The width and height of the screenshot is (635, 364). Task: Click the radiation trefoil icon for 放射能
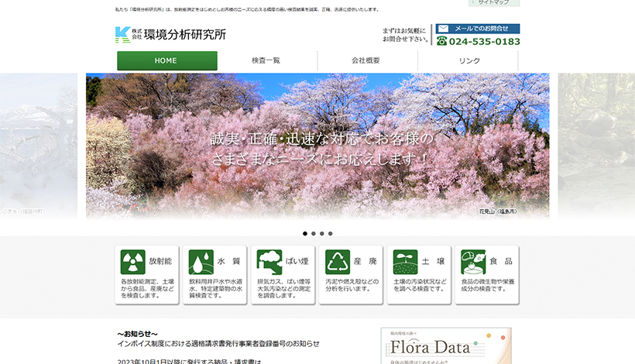click(x=133, y=262)
